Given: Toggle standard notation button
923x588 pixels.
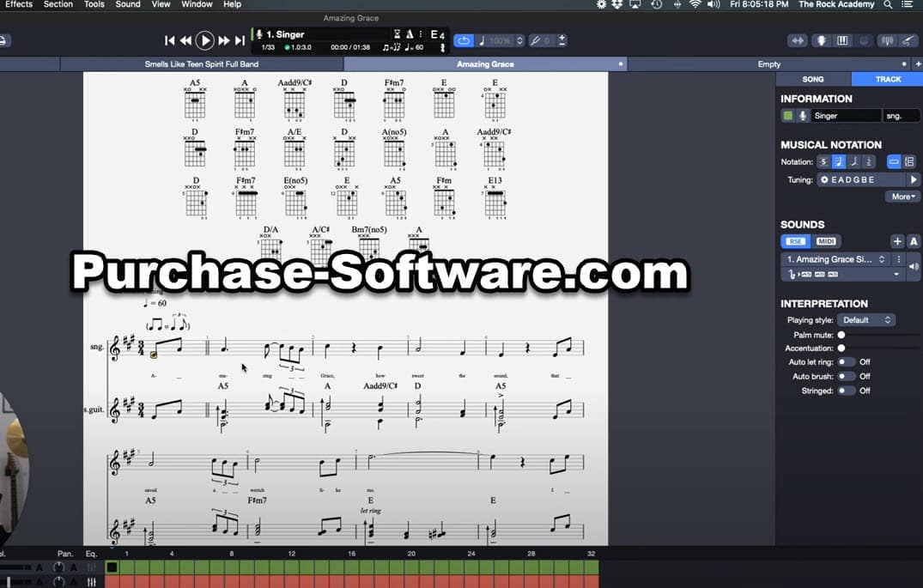Looking at the screenshot, I should pos(839,162).
